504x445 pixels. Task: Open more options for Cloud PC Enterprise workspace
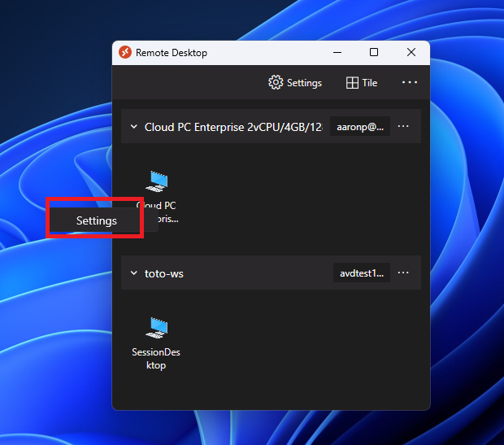(x=403, y=126)
